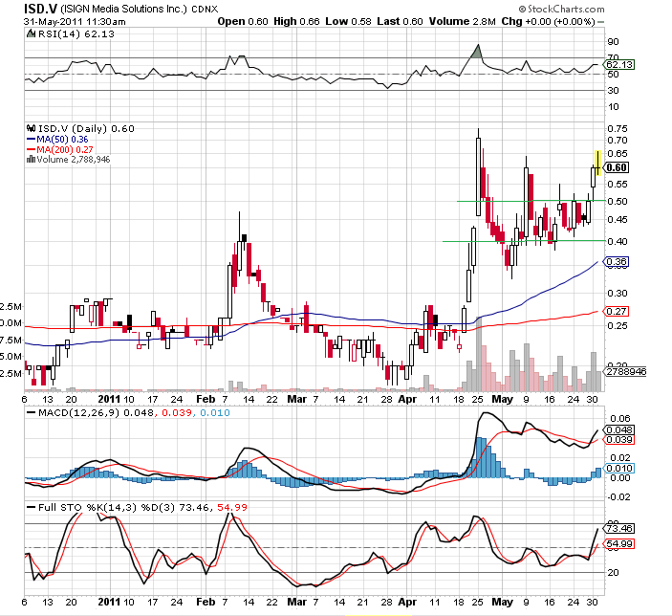Click the MA(200) red line legend marker
Image resolution: width=672 pixels, height=616 pixels.
[31, 150]
